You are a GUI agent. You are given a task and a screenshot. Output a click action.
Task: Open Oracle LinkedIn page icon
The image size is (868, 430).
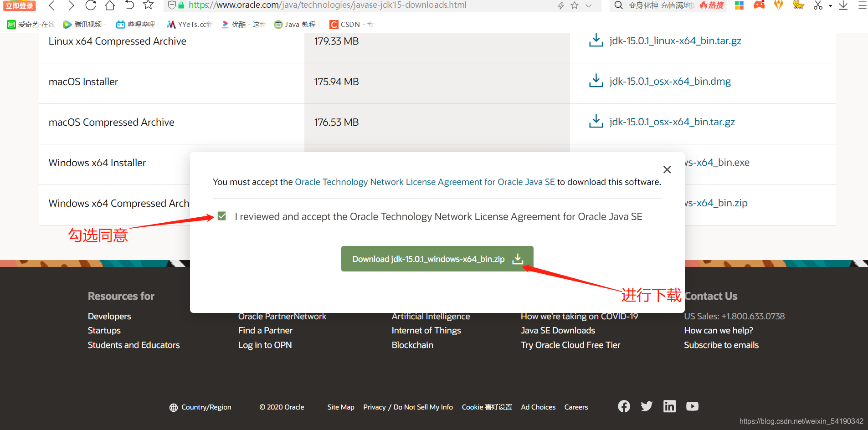(x=669, y=406)
